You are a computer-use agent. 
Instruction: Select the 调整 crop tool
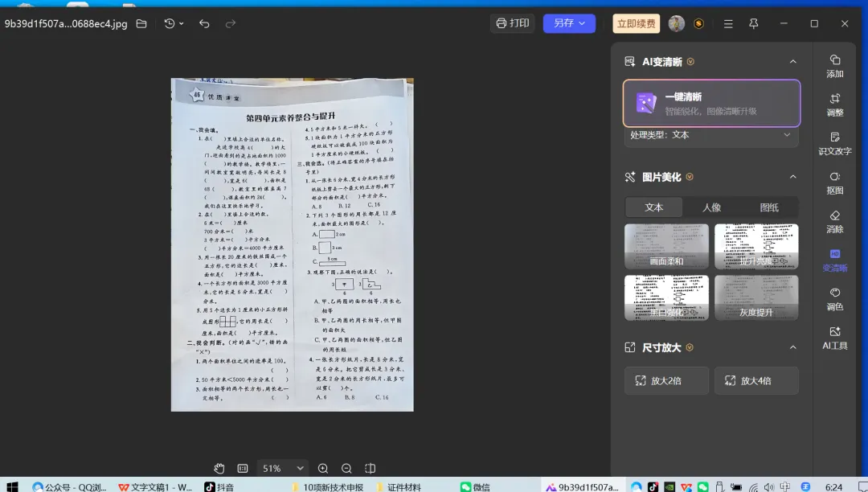tap(835, 105)
